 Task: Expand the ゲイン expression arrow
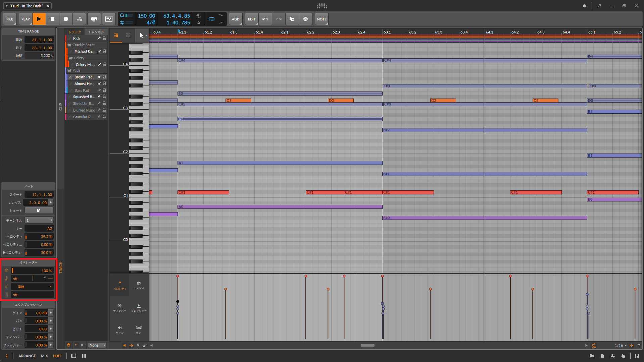[x=51, y=313]
